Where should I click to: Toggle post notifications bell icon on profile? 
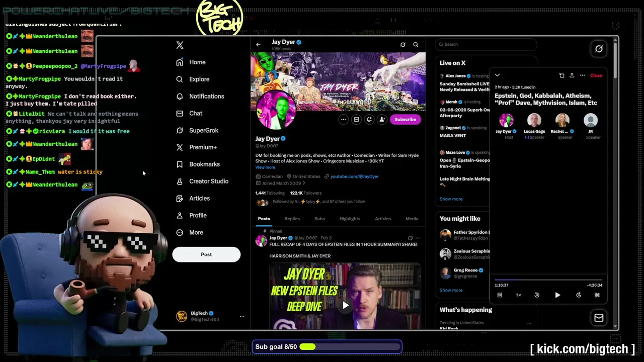369,120
